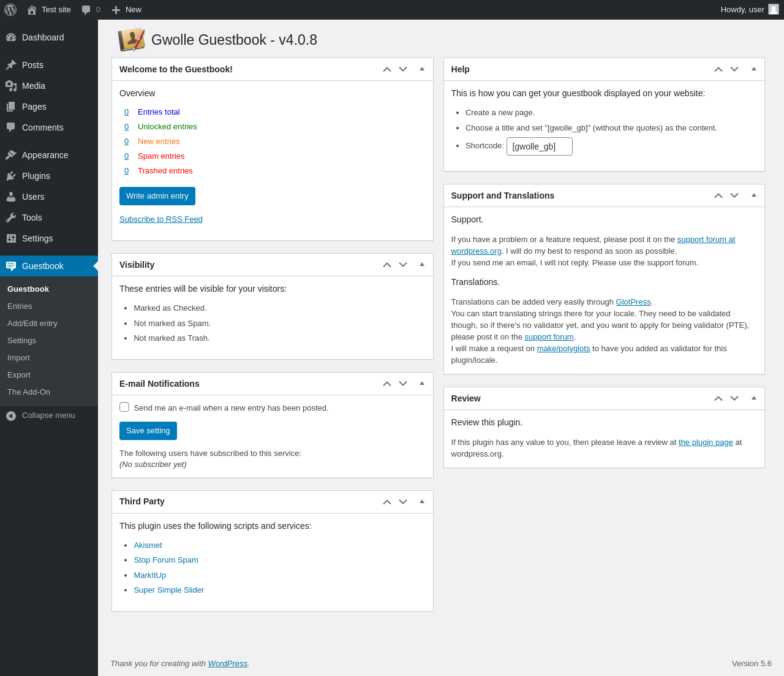This screenshot has width=784, height=676.
Task: Move Review panel down
Action: [x=734, y=398]
